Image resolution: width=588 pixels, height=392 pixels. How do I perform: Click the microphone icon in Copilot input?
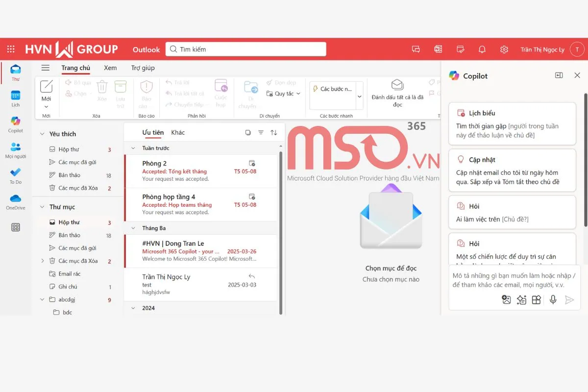[553, 300]
